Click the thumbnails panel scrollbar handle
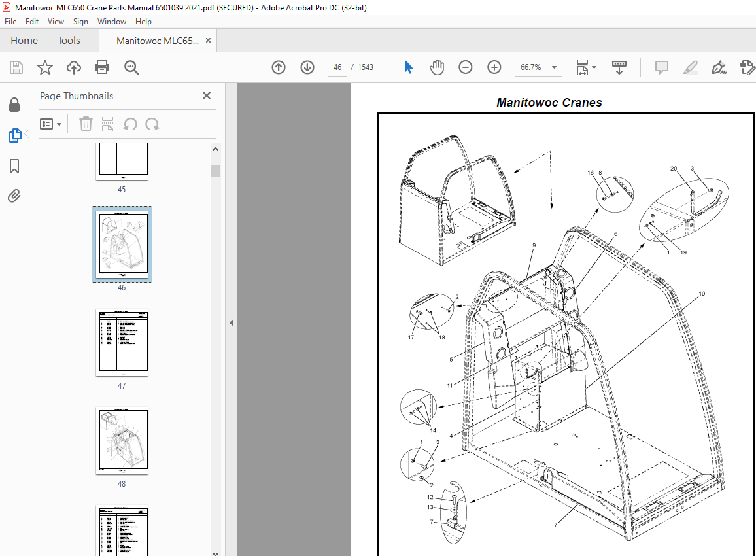The width and height of the screenshot is (756, 556). [216, 171]
